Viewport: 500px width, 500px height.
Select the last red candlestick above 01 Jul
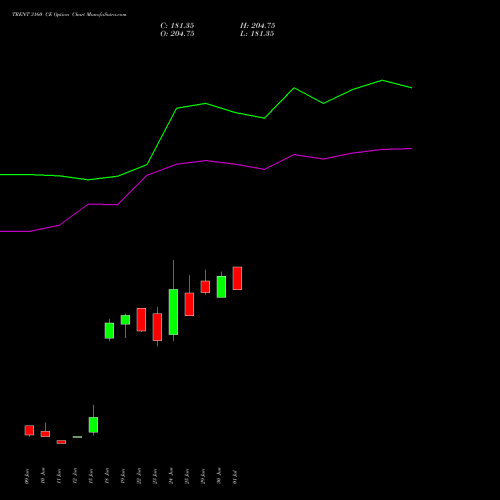(237, 278)
